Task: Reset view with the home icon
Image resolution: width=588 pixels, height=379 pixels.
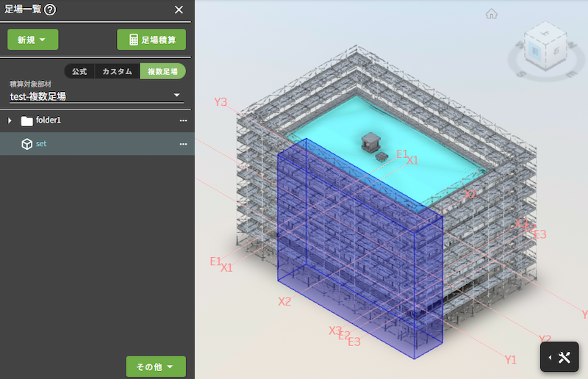Action: click(492, 13)
